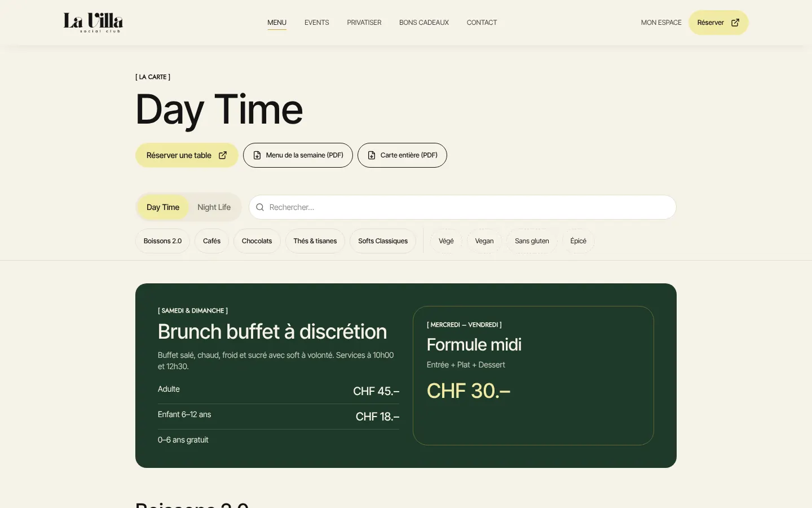Jump to the Thés & tisanes category
Image resolution: width=812 pixels, height=508 pixels.
pos(315,241)
